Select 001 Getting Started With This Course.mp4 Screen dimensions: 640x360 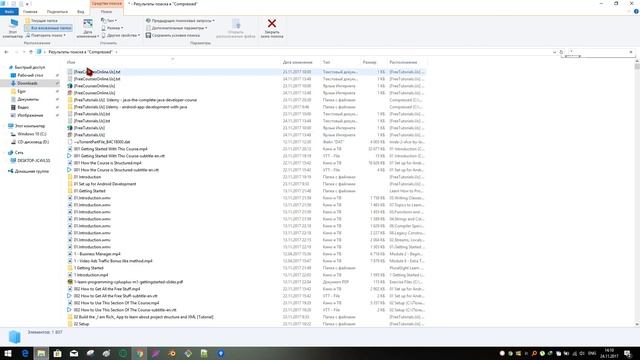point(110,149)
